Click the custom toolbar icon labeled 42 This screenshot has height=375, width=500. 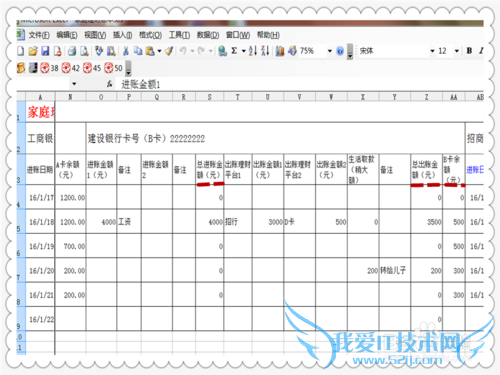(70, 68)
